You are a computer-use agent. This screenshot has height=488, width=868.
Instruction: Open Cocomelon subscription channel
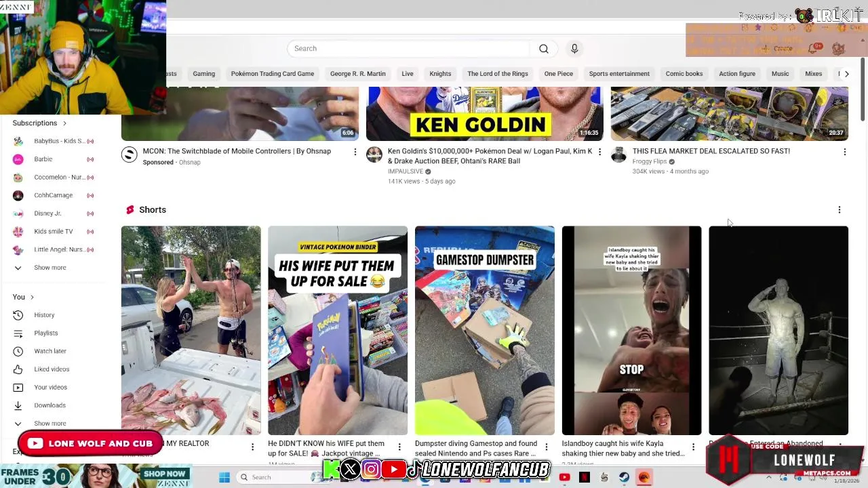[x=54, y=178]
